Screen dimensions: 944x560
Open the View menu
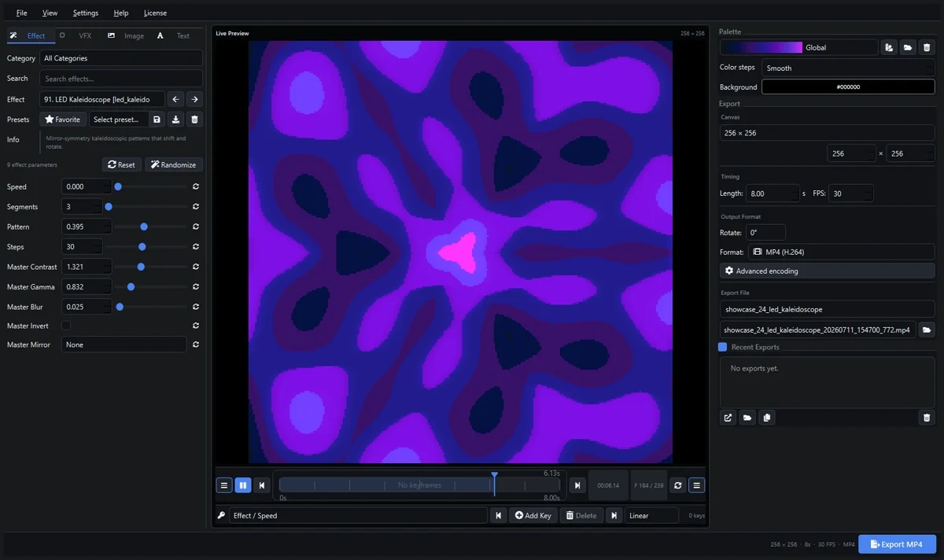[x=50, y=13]
